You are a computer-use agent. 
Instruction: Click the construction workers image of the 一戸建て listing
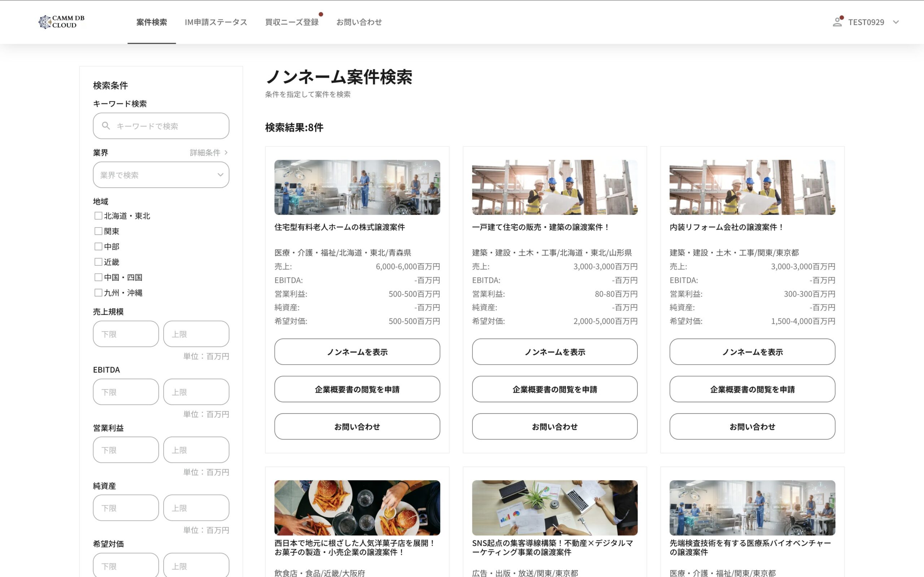pos(554,187)
